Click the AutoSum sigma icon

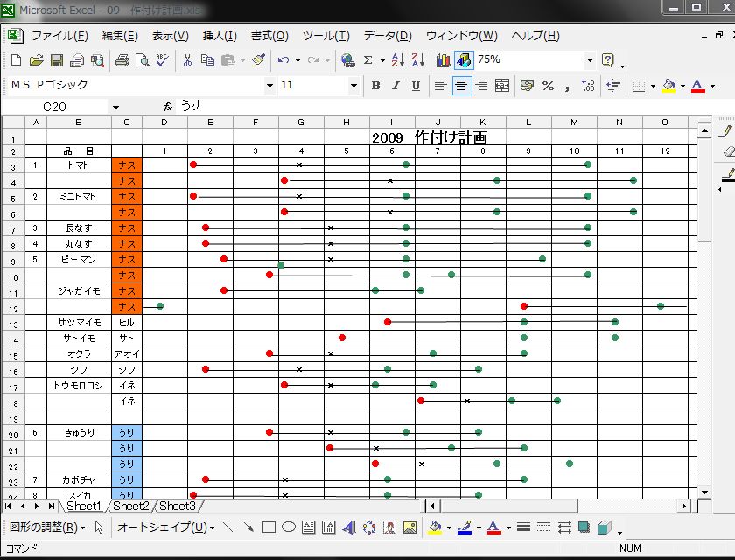[368, 60]
